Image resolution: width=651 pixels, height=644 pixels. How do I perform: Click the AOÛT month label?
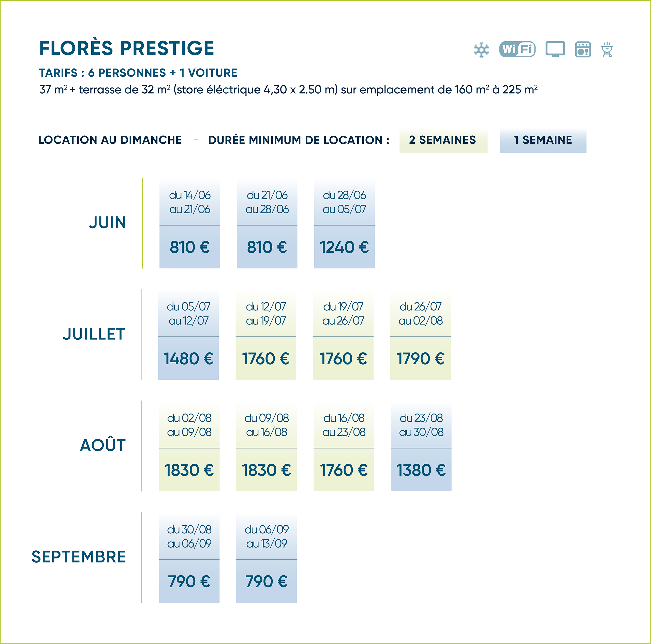103,445
